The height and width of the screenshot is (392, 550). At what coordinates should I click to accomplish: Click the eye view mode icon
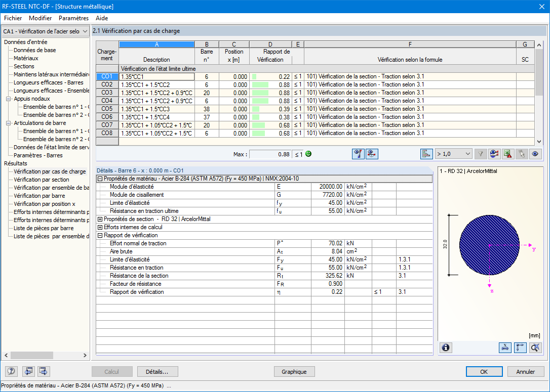click(535, 154)
